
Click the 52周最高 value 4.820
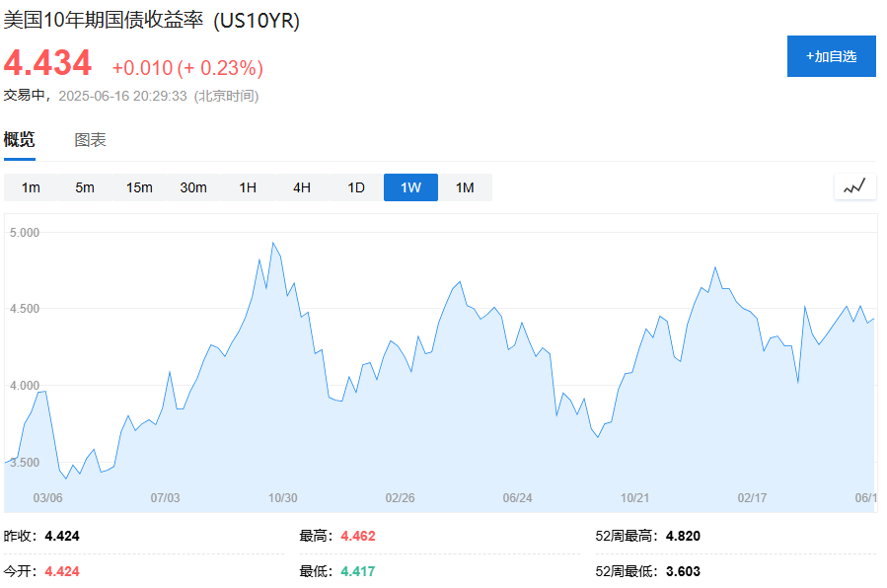point(683,536)
